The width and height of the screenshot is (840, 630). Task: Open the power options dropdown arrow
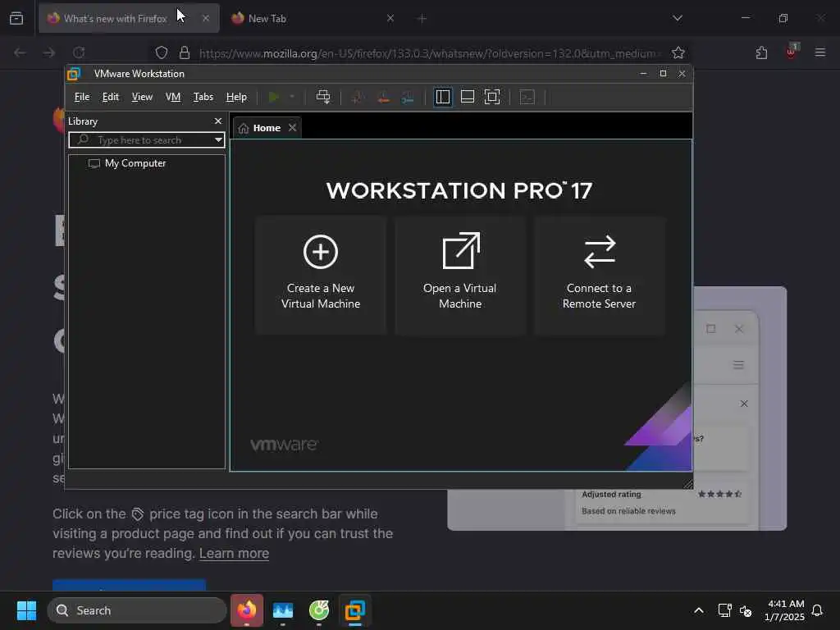pyautogui.click(x=292, y=97)
